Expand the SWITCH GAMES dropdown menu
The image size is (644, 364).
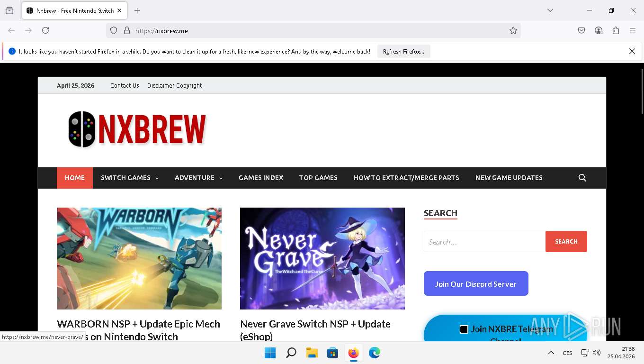coord(130,178)
